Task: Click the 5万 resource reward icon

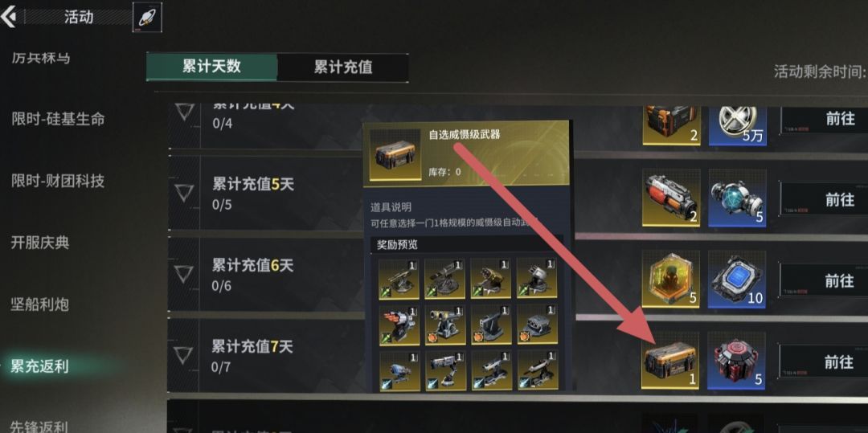Action: (737, 125)
